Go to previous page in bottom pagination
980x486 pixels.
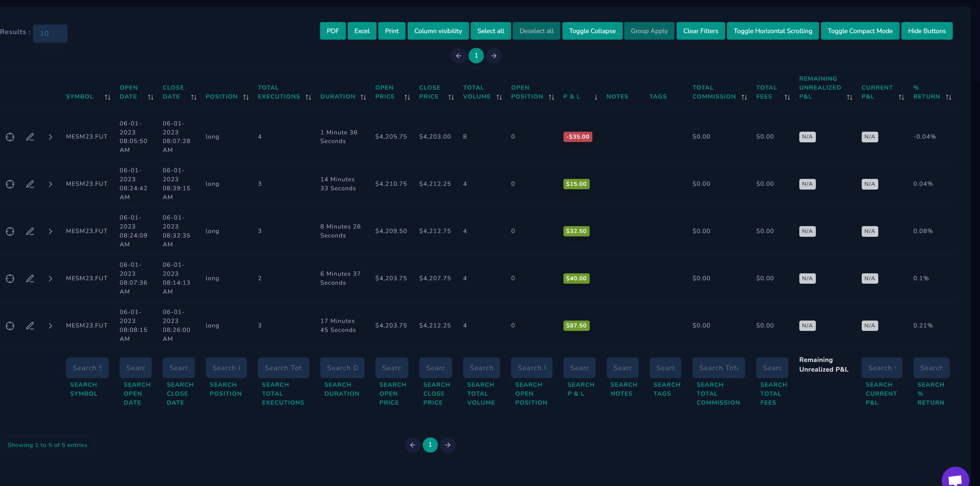click(x=413, y=445)
